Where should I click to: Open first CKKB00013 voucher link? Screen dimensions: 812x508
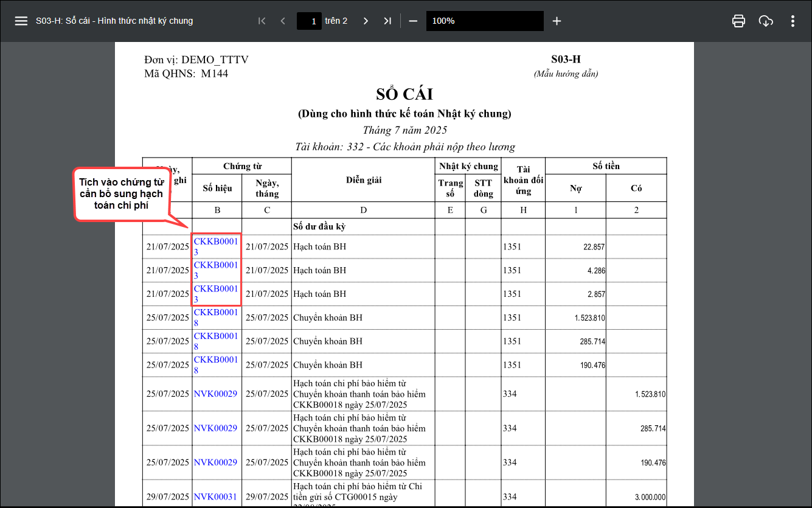point(216,242)
